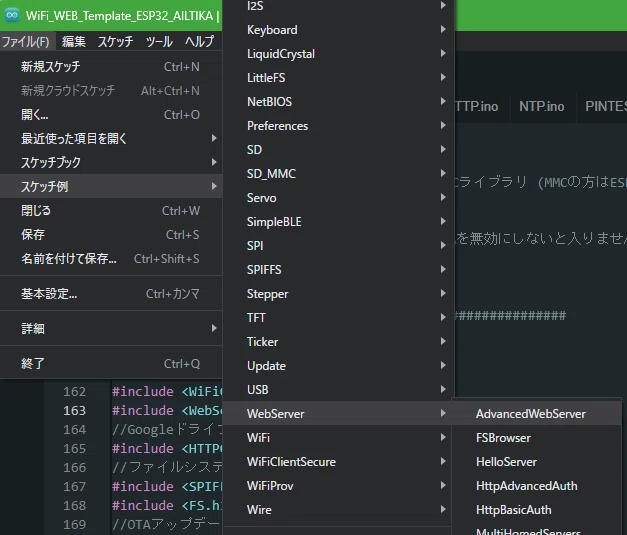Expand the SPIFFS examples submenu
Viewport: 627px width, 535px height.
pos(338,269)
